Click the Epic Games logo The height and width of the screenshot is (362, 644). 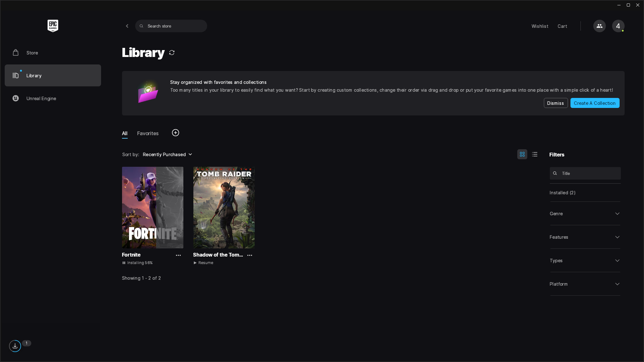click(x=53, y=26)
